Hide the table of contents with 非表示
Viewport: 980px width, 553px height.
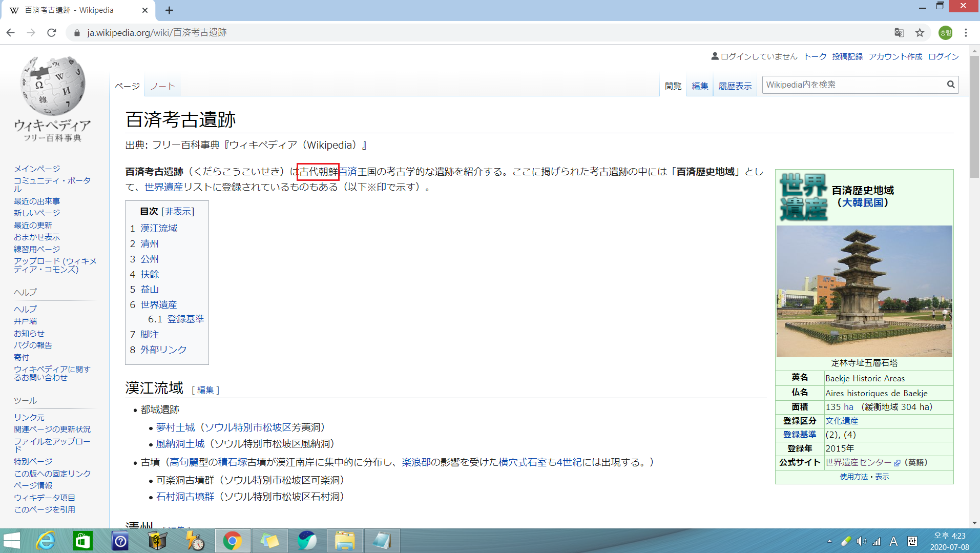(x=178, y=211)
